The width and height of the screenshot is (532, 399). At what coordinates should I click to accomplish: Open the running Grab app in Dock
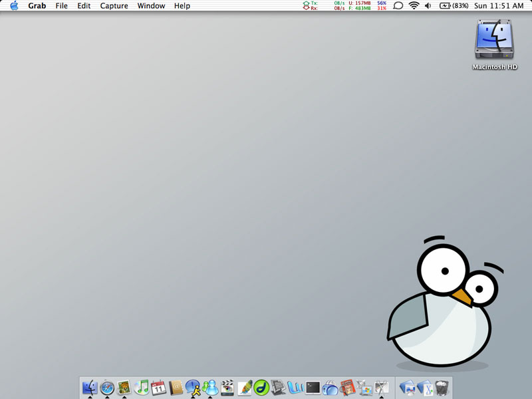[381, 388]
